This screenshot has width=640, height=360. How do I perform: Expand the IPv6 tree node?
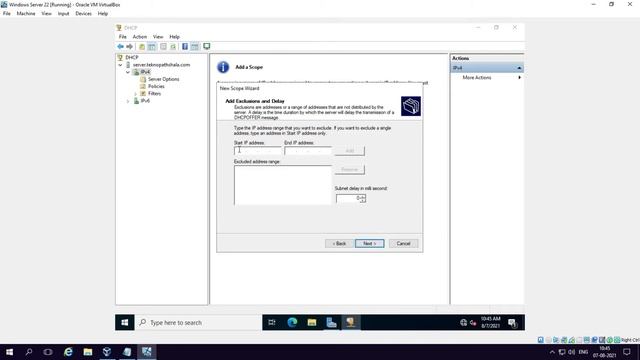(x=128, y=101)
